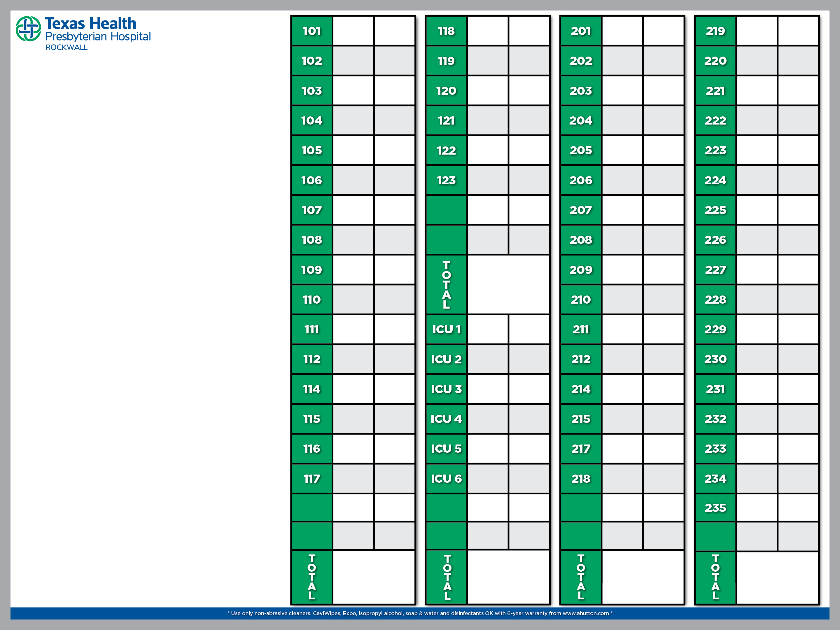Viewport: 840px width, 630px height.
Task: Select room cell '222'
Action: [x=715, y=120]
